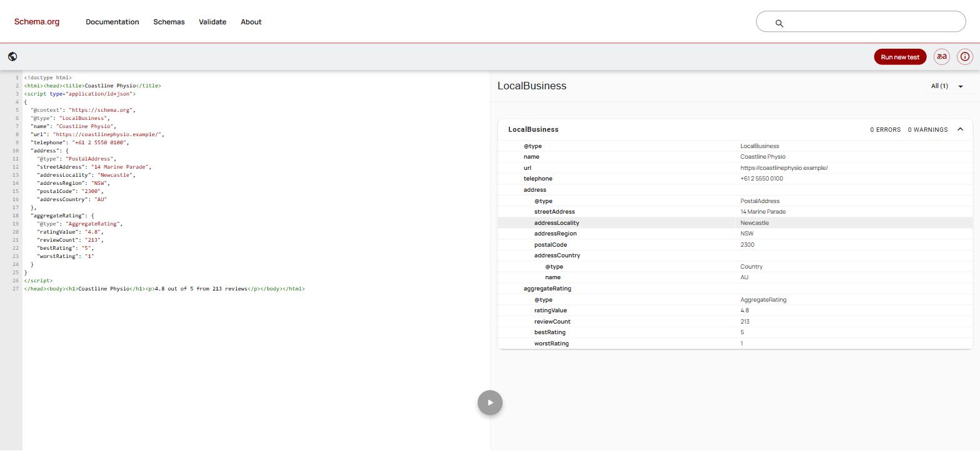Image resolution: width=980 pixels, height=451 pixels.
Task: Open the info icon in the toolbar
Action: [965, 57]
